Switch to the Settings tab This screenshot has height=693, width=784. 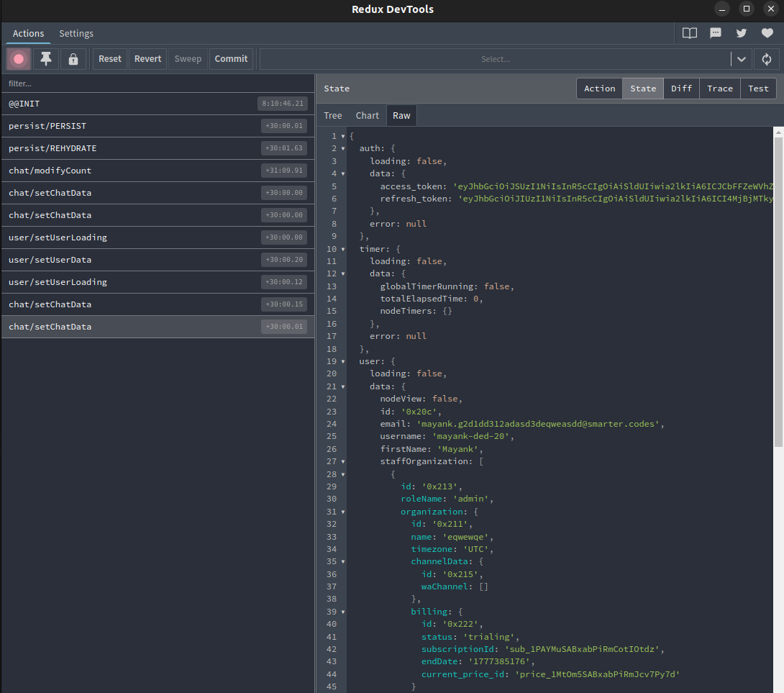point(76,34)
